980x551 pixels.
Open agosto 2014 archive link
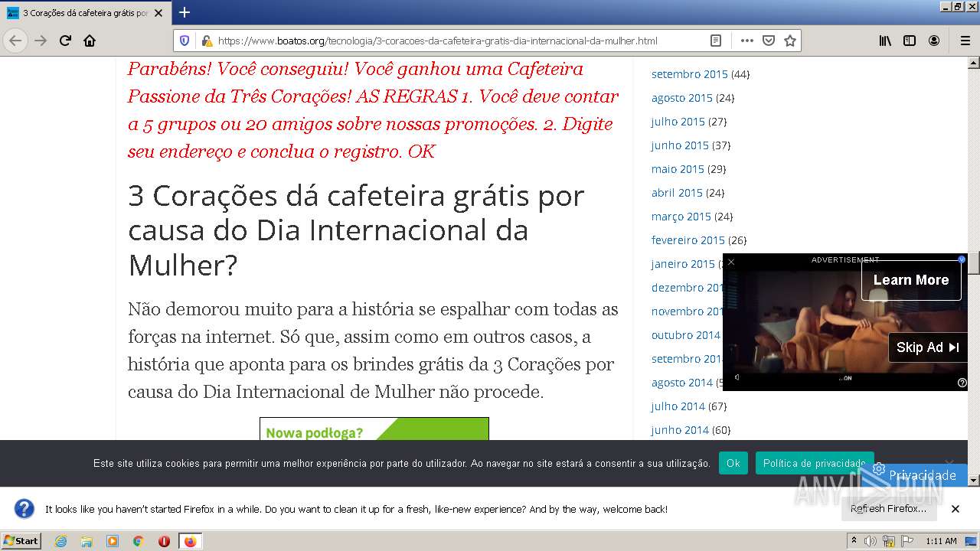pyautogui.click(x=681, y=383)
